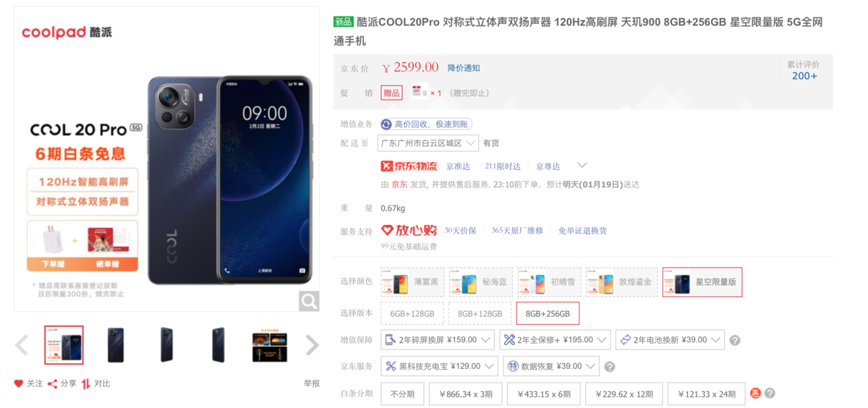The width and height of the screenshot is (868, 408).
Task: Open 黑科技充电宝 ¥129.00 dropdown
Action: tap(440, 366)
